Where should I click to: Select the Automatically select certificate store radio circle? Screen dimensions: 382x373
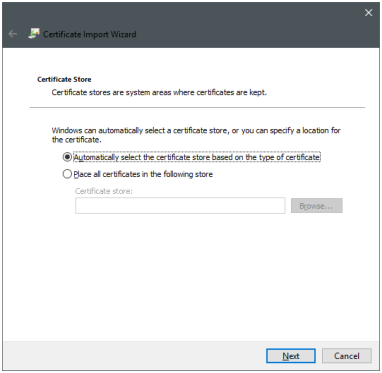tap(67, 157)
